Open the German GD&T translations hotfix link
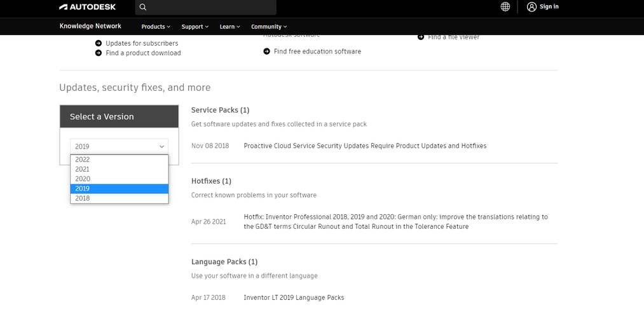Viewport: 644px width, 326px height. pyautogui.click(x=395, y=222)
